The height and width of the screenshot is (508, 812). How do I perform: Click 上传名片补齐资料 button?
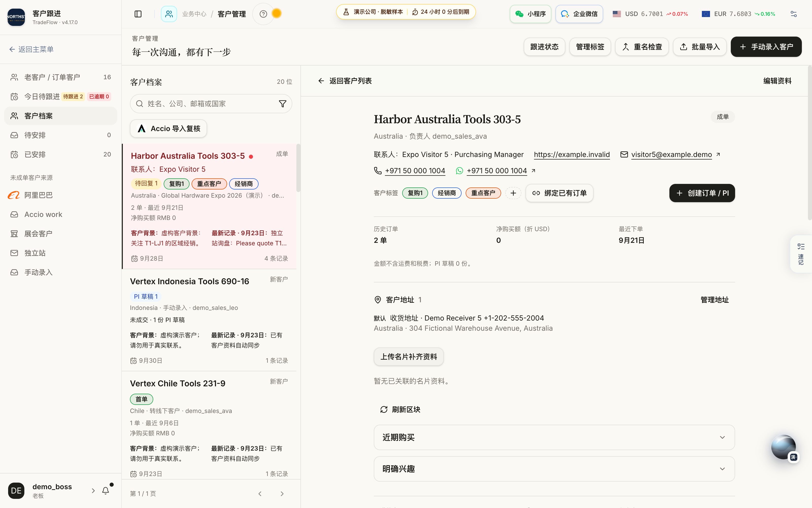point(409,356)
